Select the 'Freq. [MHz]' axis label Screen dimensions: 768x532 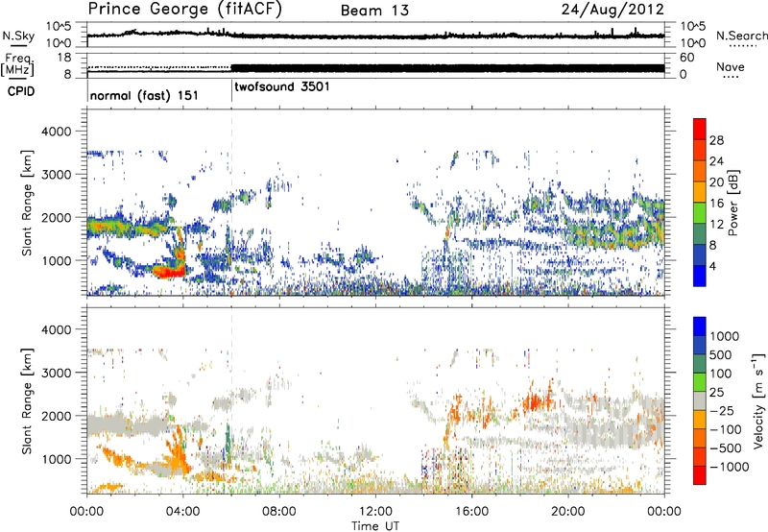pos(17,64)
